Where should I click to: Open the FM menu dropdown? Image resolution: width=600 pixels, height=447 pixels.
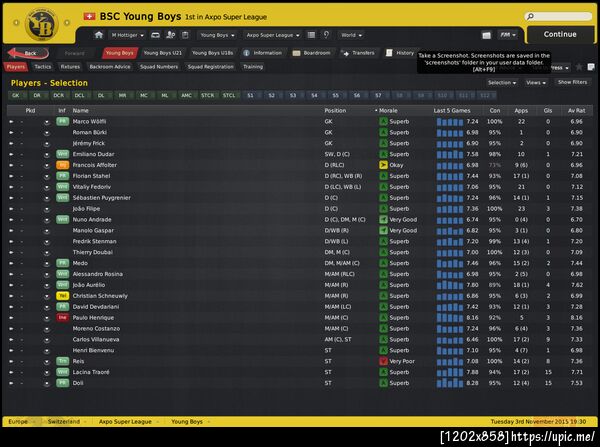pyautogui.click(x=508, y=35)
